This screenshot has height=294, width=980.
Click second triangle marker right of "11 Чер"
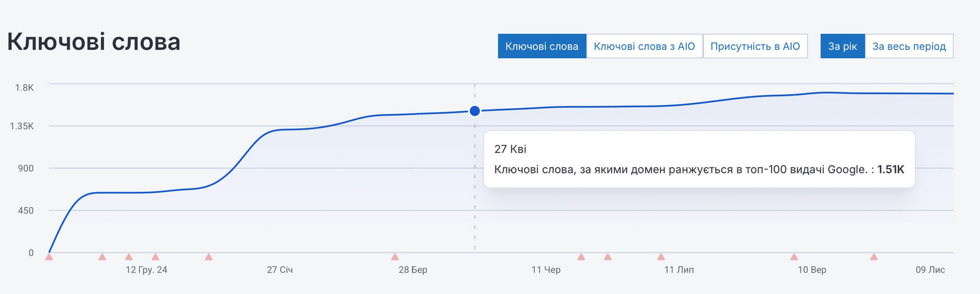[608, 257]
